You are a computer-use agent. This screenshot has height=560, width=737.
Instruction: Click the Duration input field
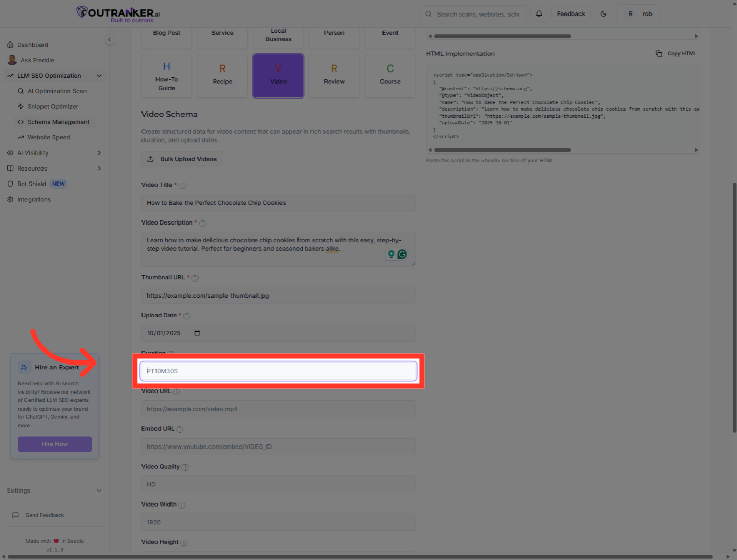click(x=278, y=371)
